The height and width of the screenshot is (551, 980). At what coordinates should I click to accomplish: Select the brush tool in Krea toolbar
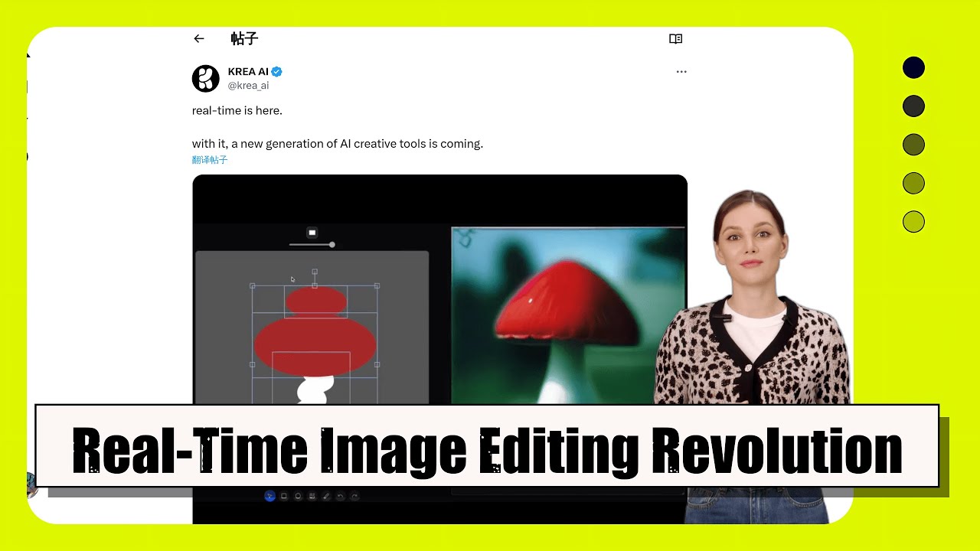pyautogui.click(x=326, y=496)
